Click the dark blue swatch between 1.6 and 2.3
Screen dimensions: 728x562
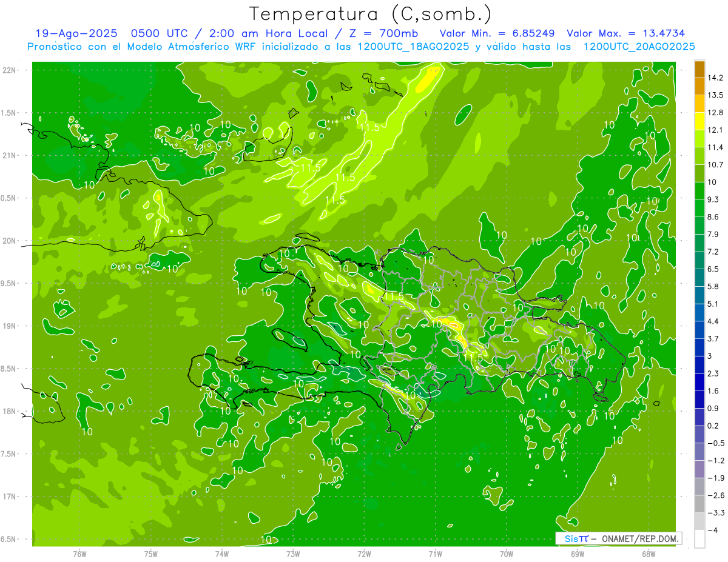point(700,382)
